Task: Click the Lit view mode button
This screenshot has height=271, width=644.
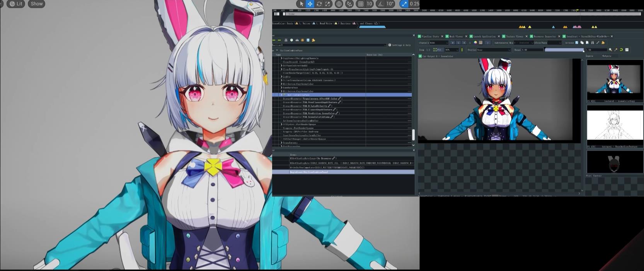Action: (x=16, y=4)
